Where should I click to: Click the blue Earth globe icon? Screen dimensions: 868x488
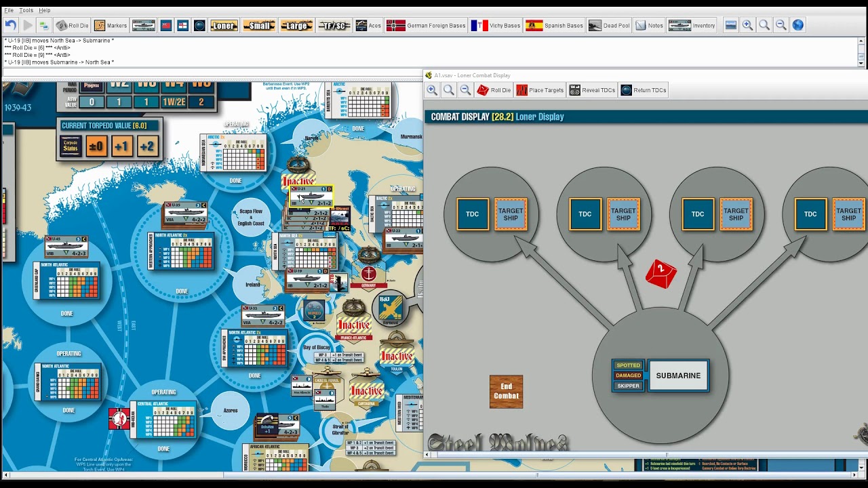(x=798, y=26)
